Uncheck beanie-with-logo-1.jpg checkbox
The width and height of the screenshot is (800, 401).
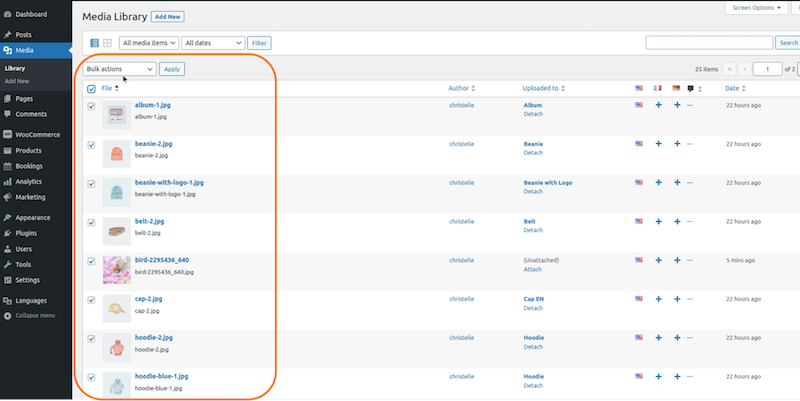[91, 184]
